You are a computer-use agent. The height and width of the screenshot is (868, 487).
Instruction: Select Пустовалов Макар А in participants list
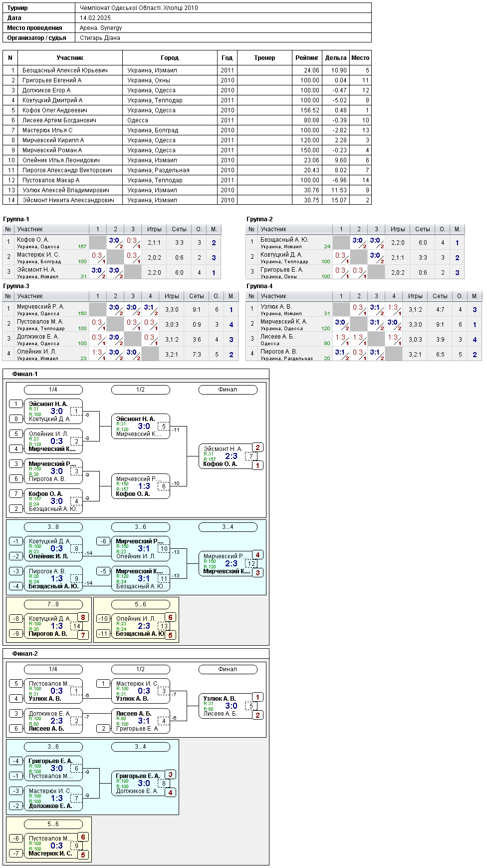coord(187,180)
